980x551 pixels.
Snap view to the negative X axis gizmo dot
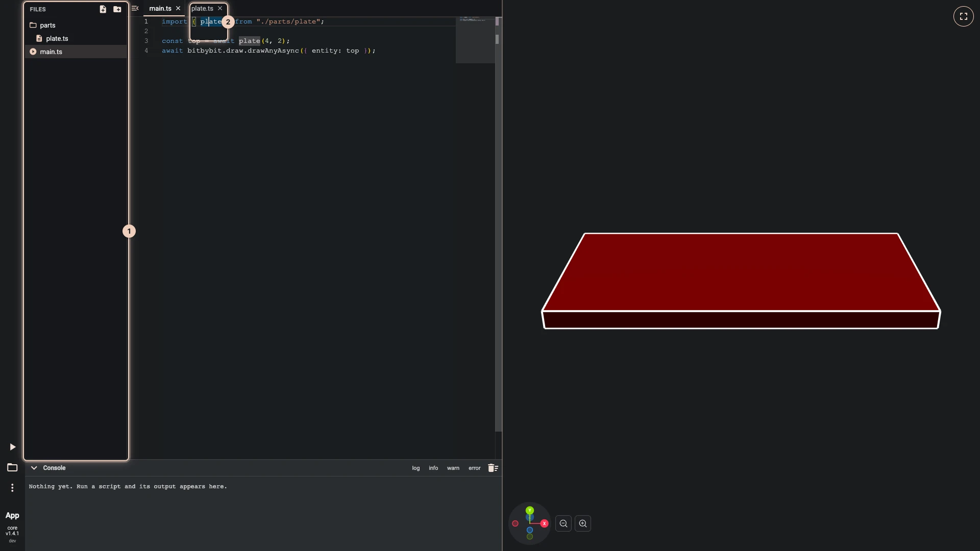[x=515, y=523]
